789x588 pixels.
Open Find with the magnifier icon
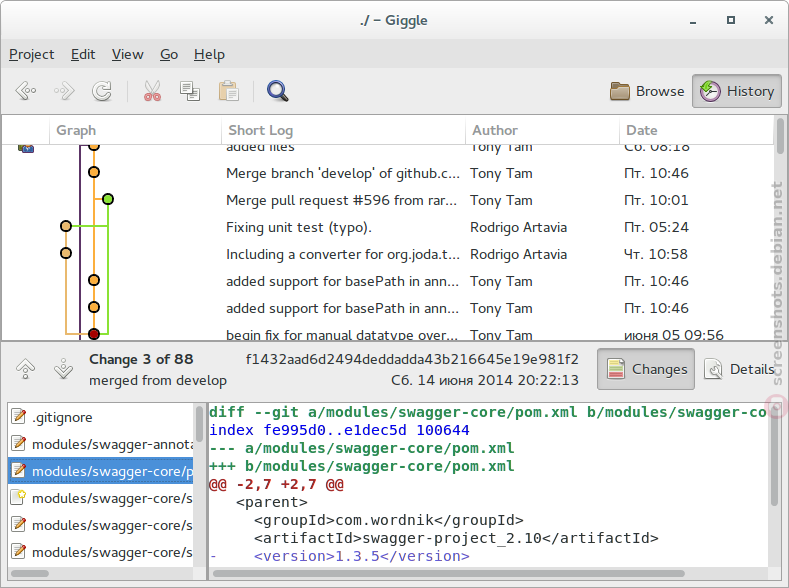point(277,91)
